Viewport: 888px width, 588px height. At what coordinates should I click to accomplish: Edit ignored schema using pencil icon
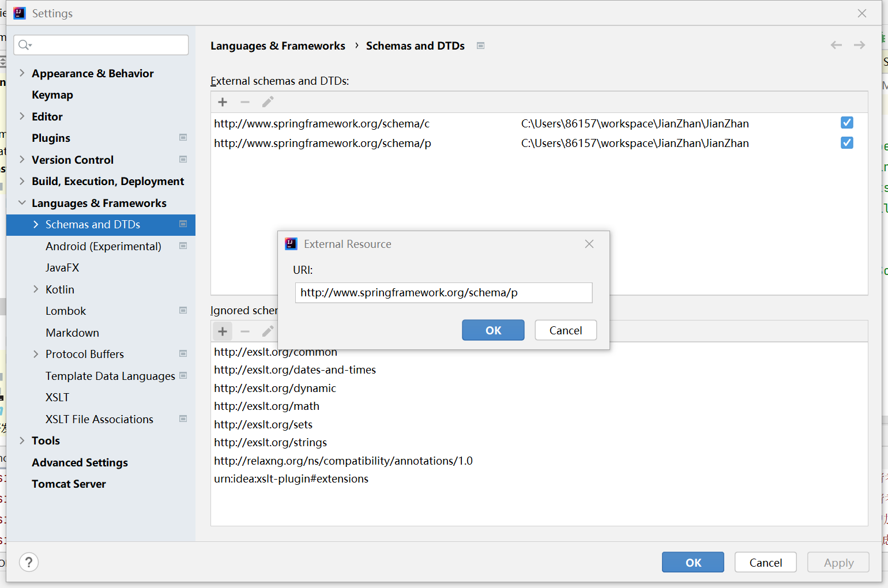point(268,331)
